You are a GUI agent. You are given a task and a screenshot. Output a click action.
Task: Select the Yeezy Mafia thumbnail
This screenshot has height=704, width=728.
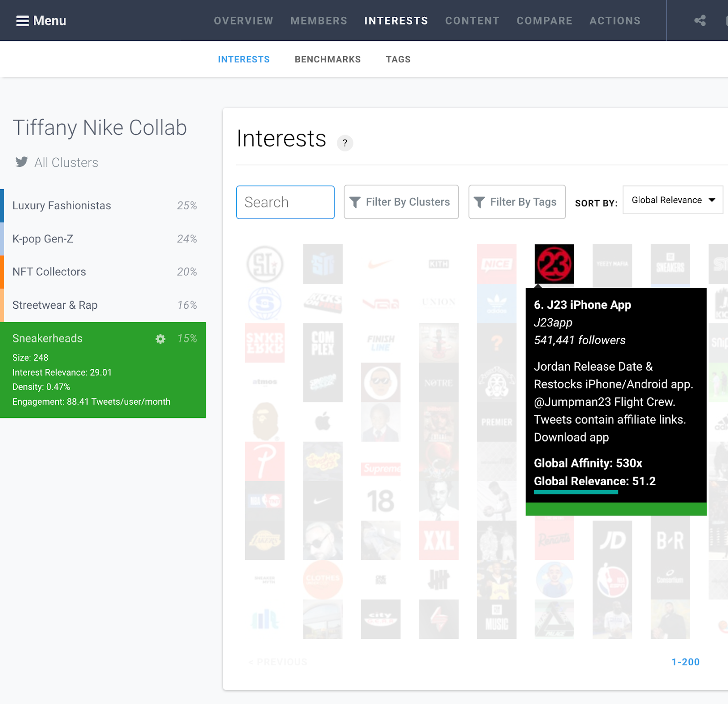(x=612, y=264)
